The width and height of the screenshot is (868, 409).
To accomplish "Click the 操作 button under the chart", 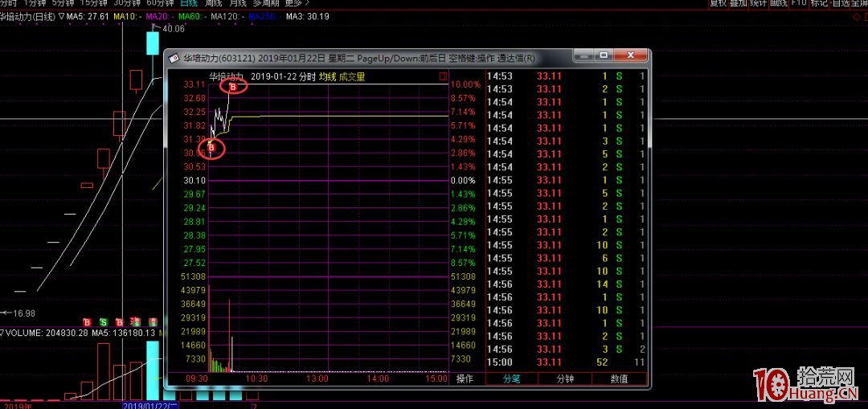I will pos(465,378).
